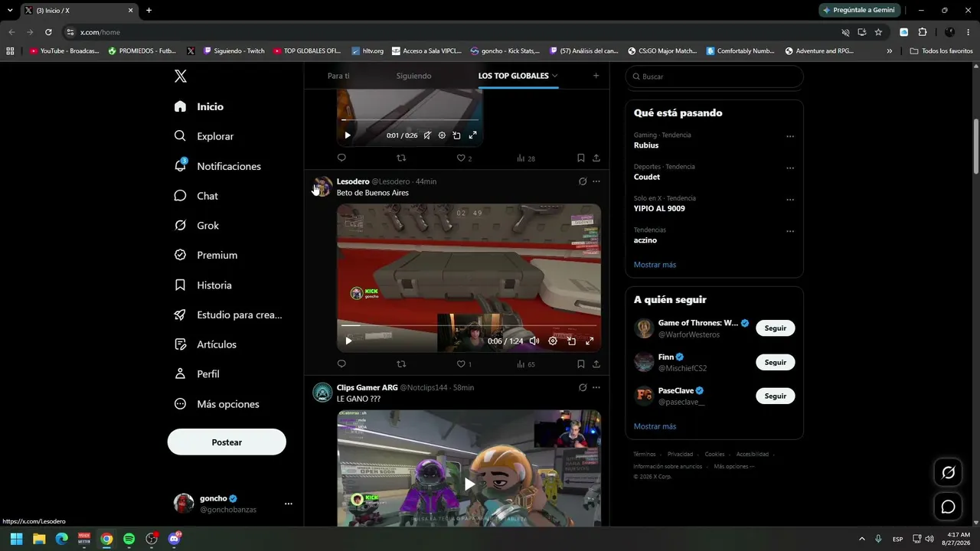
Task: Unmute the top video at 0:01 / 0:26
Action: pyautogui.click(x=427, y=135)
